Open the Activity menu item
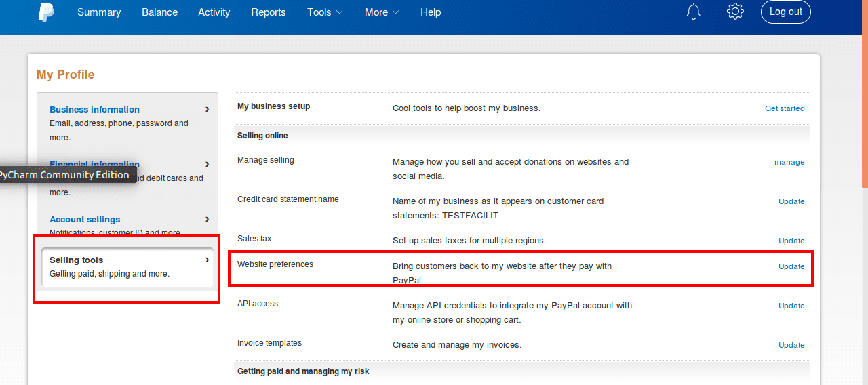Image resolution: width=868 pixels, height=385 pixels. 214,12
